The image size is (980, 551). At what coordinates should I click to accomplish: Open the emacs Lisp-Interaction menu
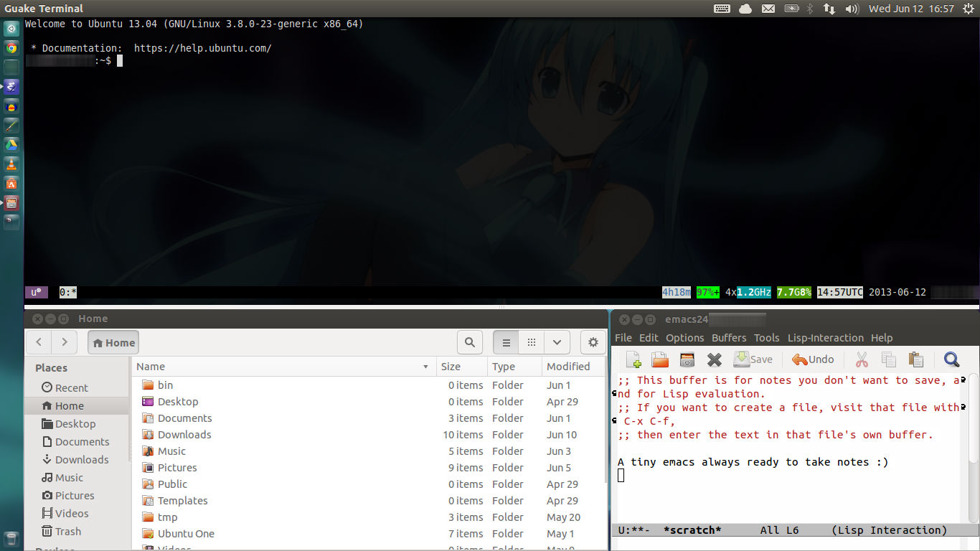tap(826, 338)
